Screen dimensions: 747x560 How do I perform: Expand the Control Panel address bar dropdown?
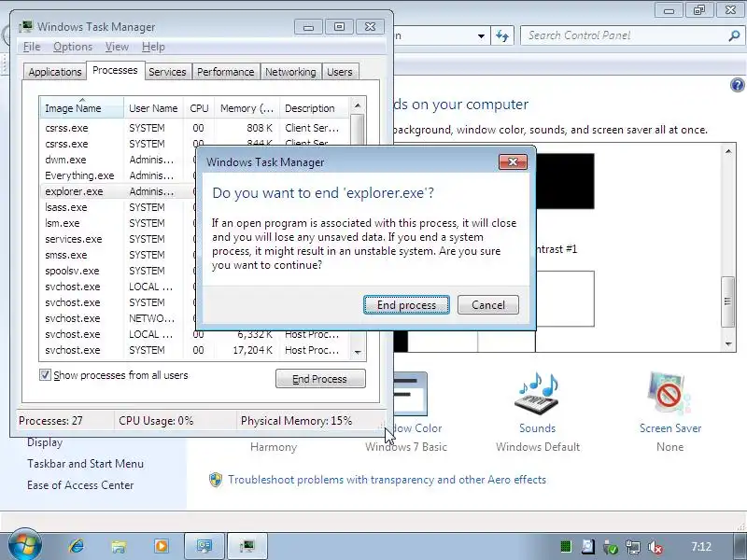pos(481,36)
